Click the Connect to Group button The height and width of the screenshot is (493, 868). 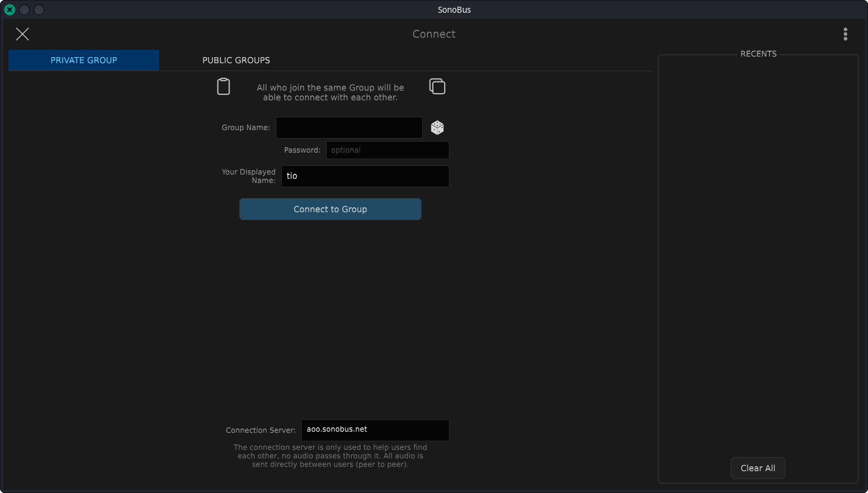[330, 209]
